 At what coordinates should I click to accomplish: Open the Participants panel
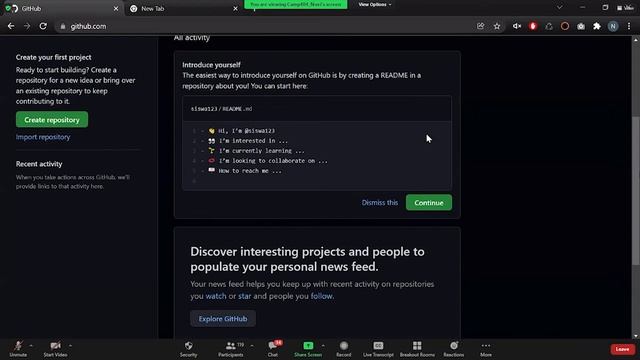[x=231, y=349]
